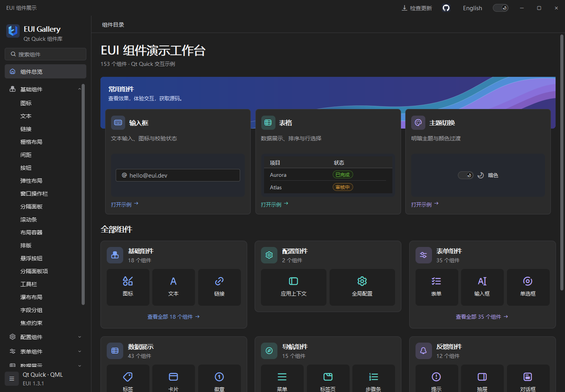Open 窗口操作栏 in the sidebar
565x392 pixels.
tap(34, 194)
